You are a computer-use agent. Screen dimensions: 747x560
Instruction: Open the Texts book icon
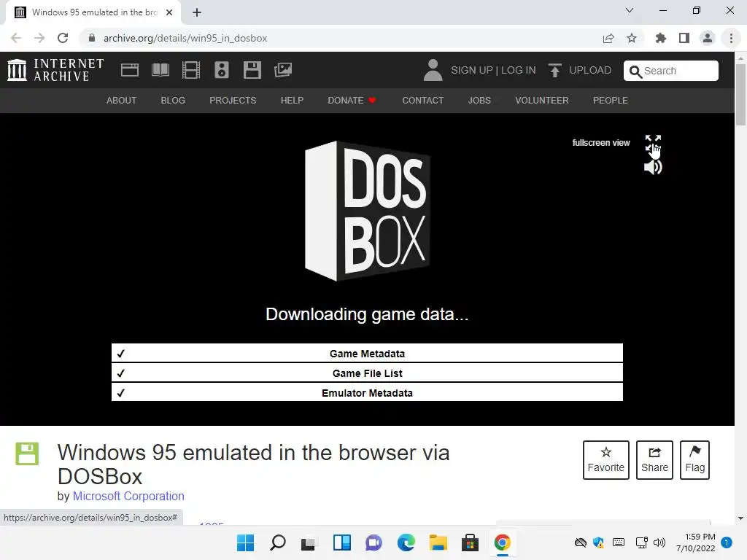[x=160, y=70]
